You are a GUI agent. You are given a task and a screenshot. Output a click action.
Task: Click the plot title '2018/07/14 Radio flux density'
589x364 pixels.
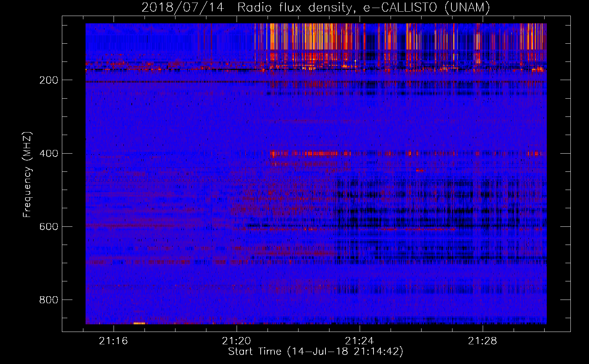coord(316,7)
